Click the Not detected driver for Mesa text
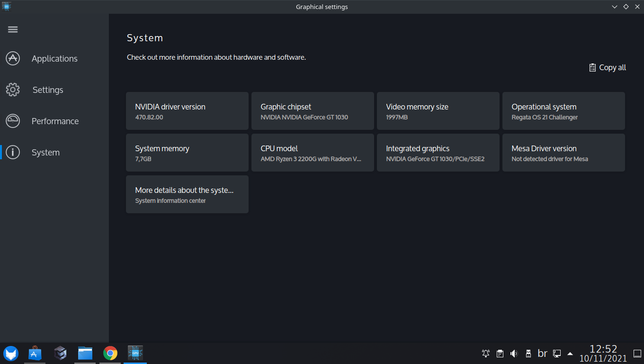The height and width of the screenshot is (364, 644). 550,159
